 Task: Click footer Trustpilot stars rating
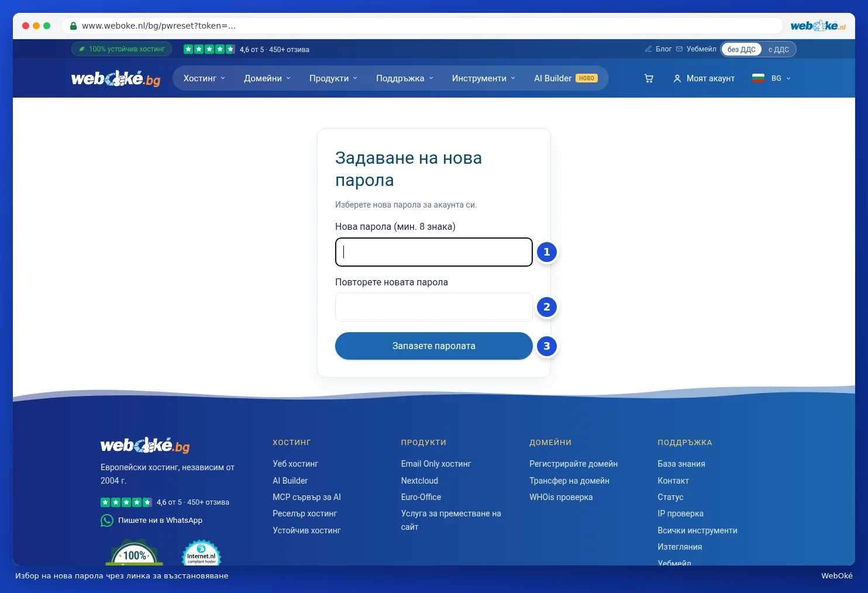(126, 502)
